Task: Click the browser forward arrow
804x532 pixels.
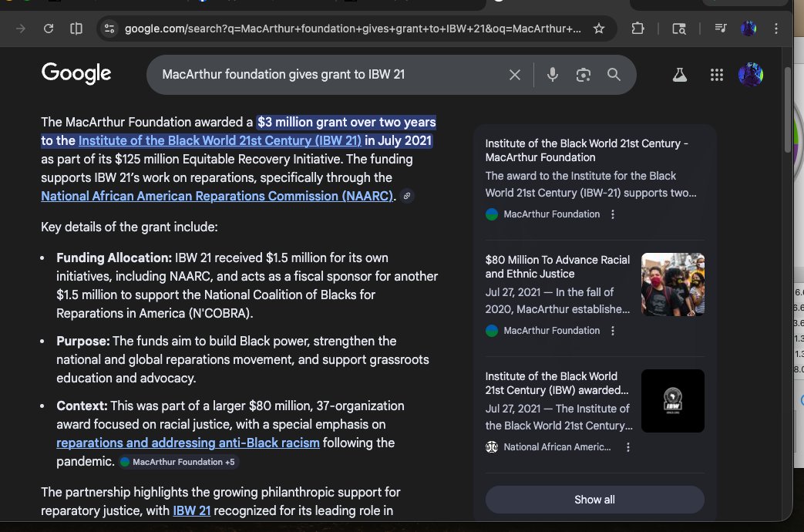Action: [x=21, y=29]
